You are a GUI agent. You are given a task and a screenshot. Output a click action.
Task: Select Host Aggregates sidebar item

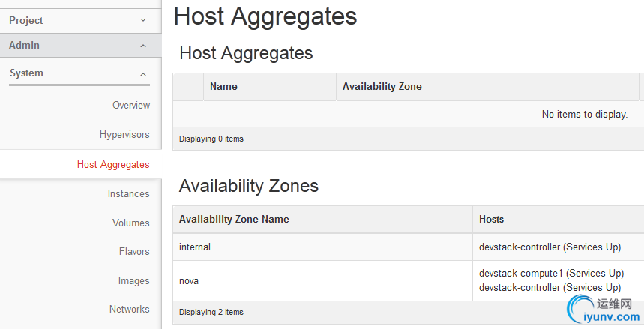coord(113,165)
